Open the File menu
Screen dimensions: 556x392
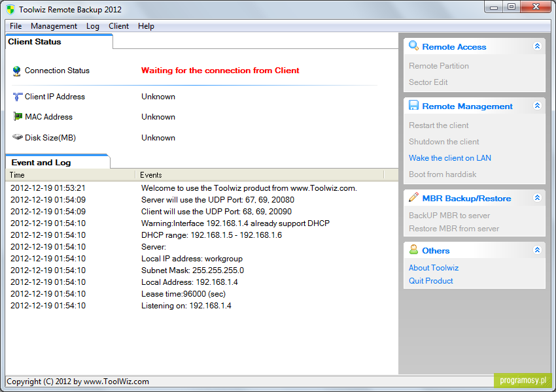[x=16, y=26]
